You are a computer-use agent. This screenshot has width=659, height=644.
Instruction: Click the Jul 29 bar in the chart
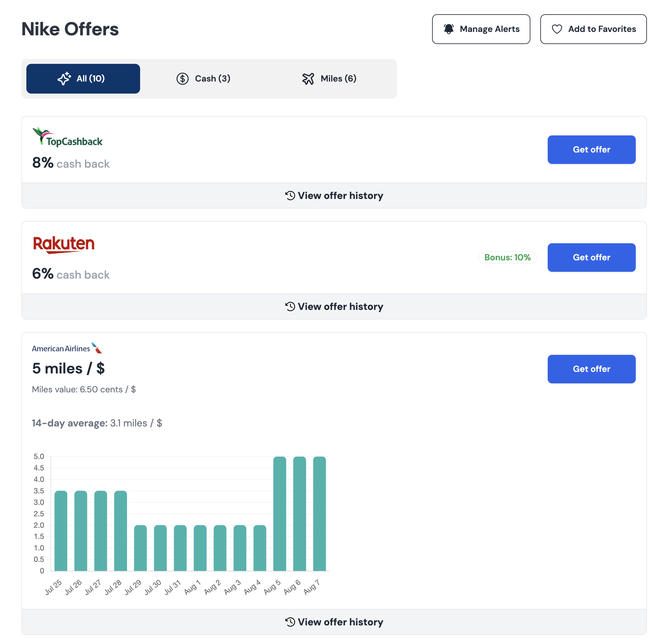click(140, 548)
